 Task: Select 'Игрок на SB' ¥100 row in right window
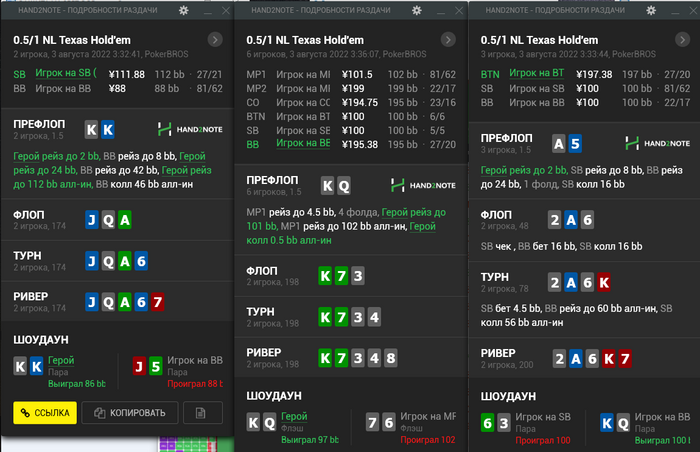pos(585,88)
